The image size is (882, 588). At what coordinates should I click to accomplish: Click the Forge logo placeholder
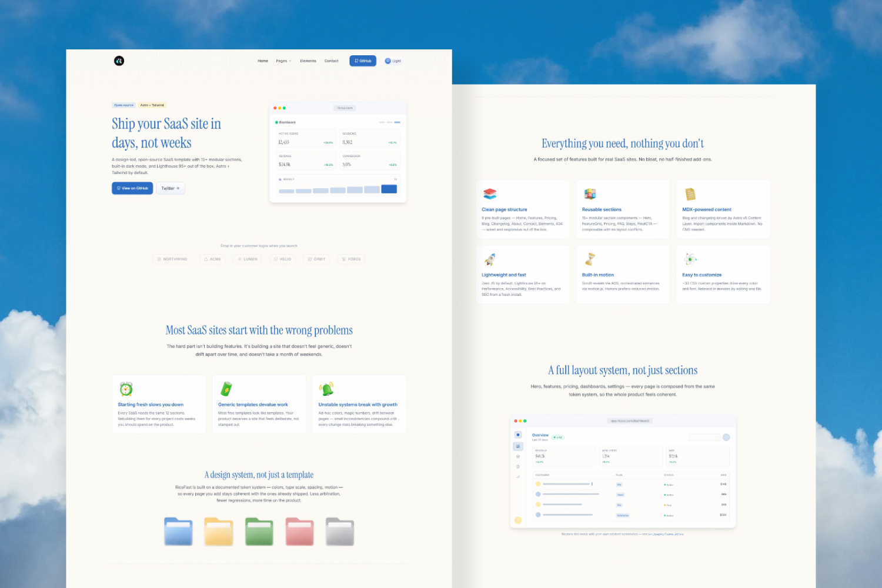click(352, 259)
